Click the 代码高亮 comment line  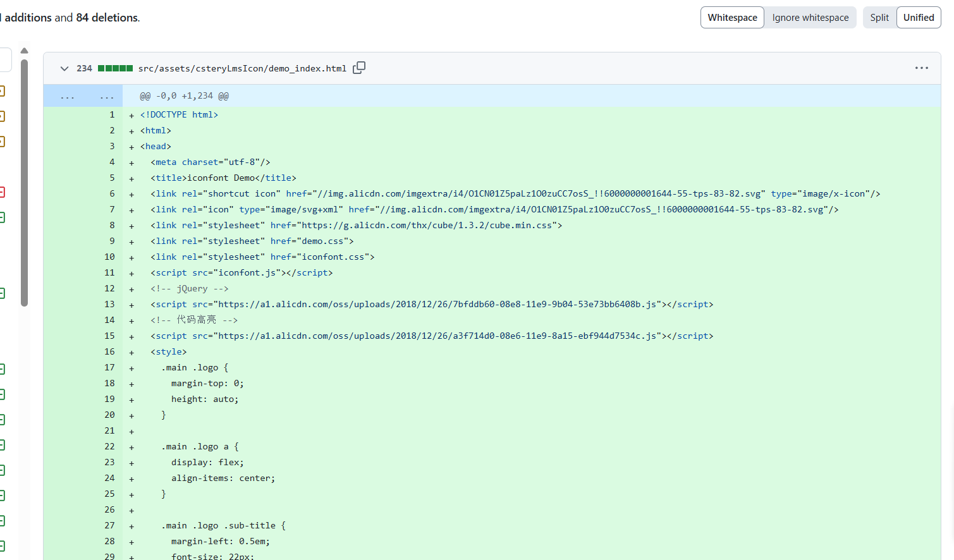pyautogui.click(x=194, y=320)
